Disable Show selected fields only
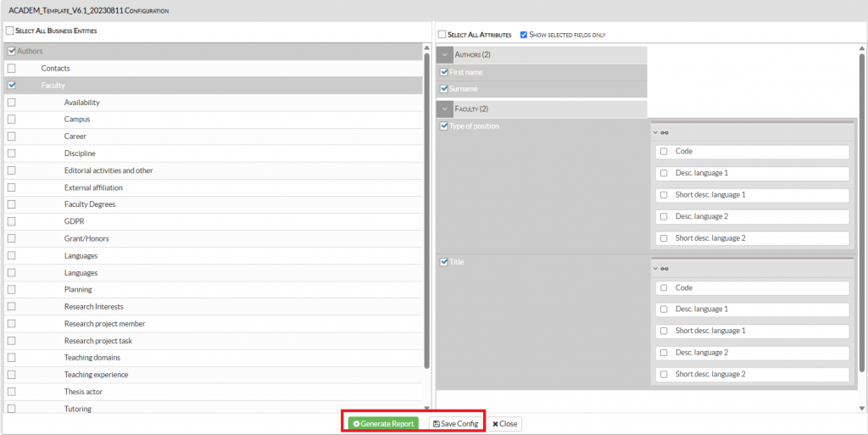868x435 pixels. coord(524,35)
